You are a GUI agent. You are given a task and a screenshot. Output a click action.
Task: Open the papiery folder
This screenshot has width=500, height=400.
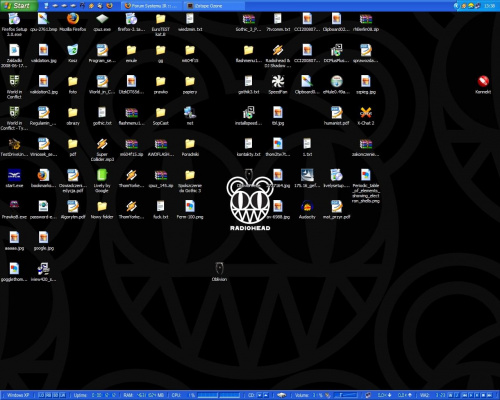pos(190,85)
